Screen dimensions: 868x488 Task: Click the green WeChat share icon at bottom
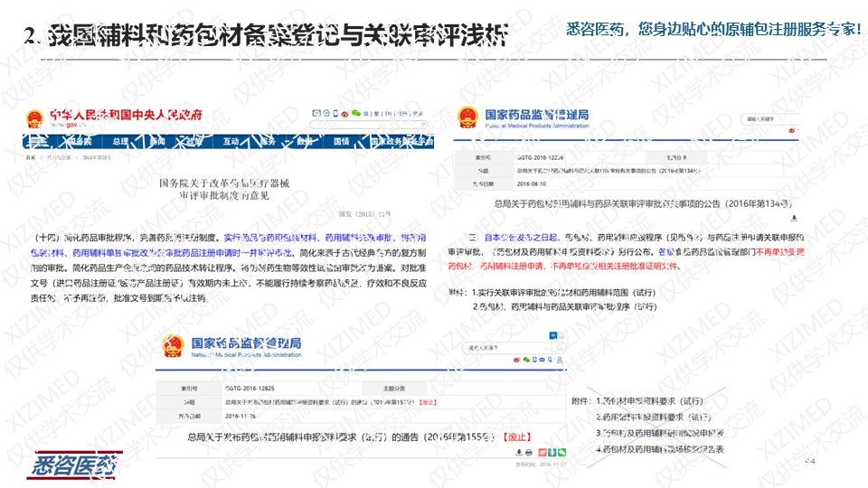(x=561, y=452)
